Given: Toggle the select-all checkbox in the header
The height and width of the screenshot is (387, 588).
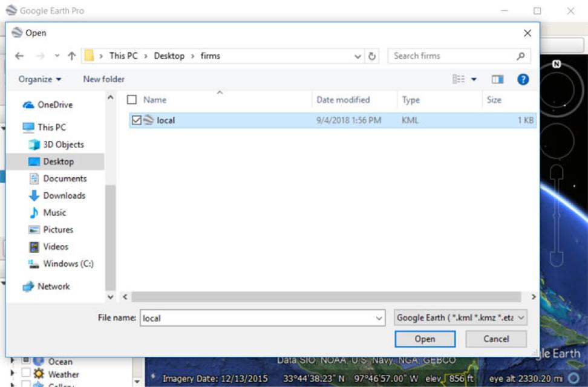Looking at the screenshot, I should 132,99.
